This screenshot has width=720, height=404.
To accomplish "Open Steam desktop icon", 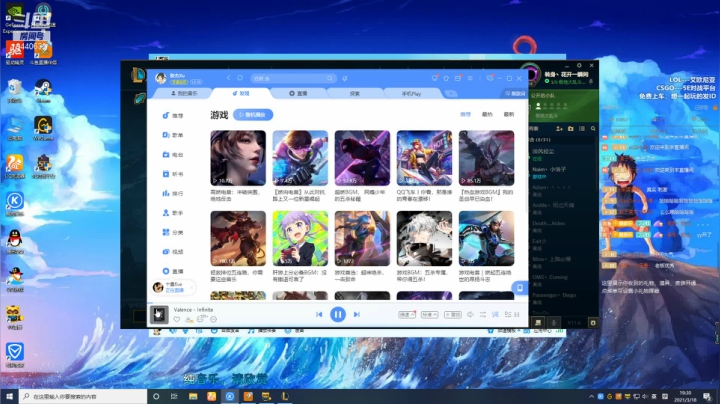I will 43,90.
